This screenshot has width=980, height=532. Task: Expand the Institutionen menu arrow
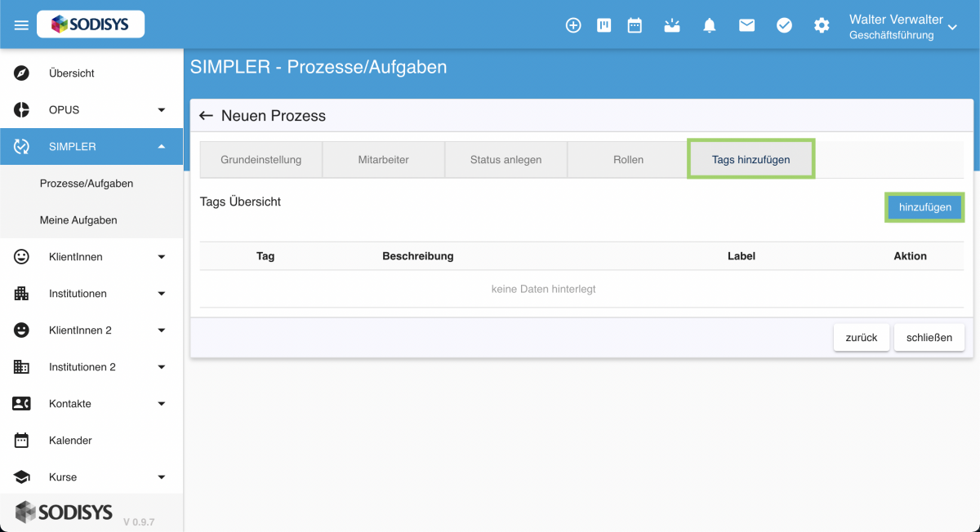pyautogui.click(x=162, y=294)
